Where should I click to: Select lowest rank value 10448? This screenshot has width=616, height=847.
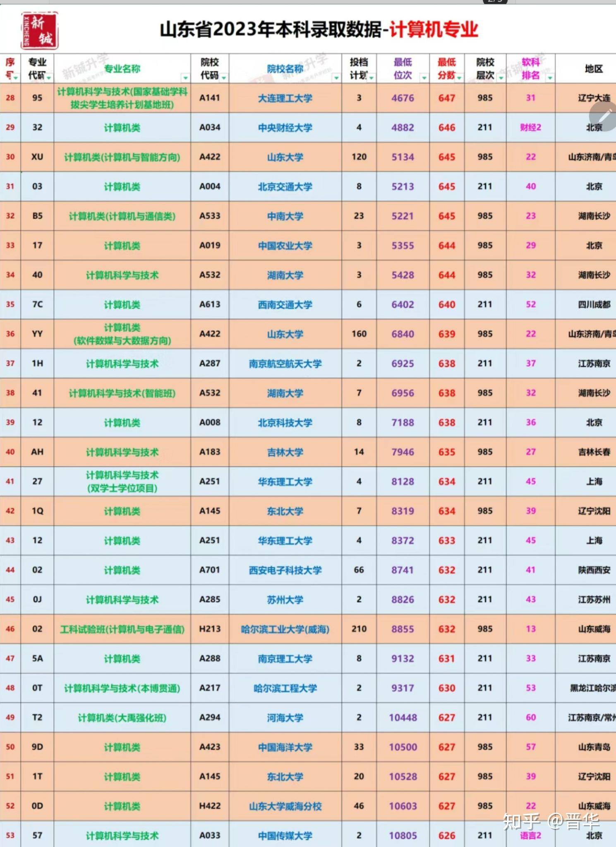(403, 718)
